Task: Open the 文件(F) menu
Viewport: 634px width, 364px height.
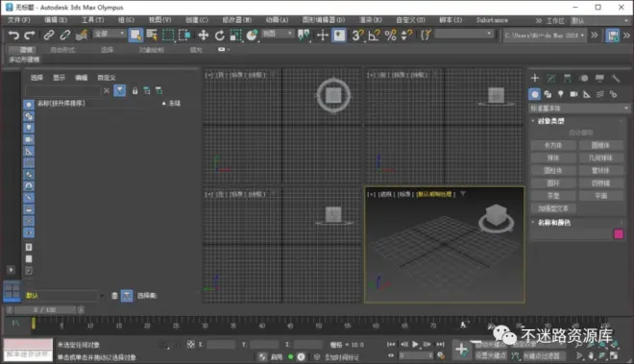Action: coord(18,20)
